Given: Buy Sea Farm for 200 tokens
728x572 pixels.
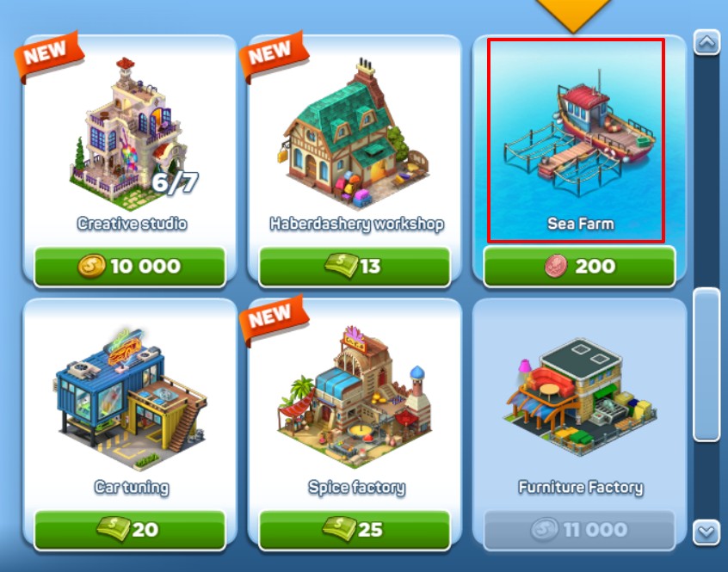Looking at the screenshot, I should (579, 267).
